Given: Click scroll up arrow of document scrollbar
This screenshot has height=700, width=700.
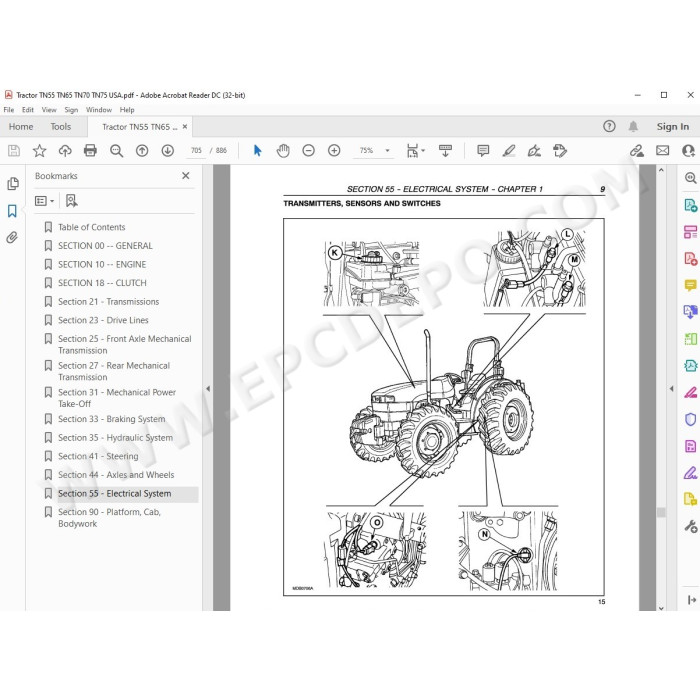Looking at the screenshot, I should pos(661,170).
